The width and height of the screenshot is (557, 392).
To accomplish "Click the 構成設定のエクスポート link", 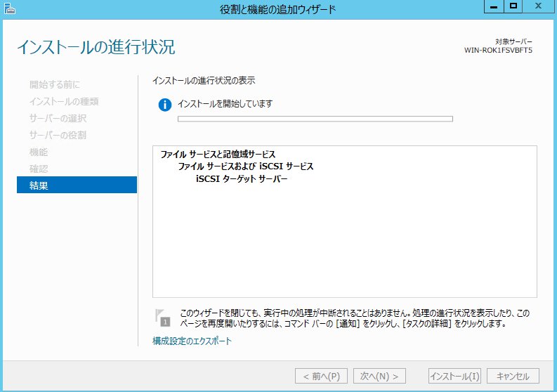I will click(x=192, y=341).
